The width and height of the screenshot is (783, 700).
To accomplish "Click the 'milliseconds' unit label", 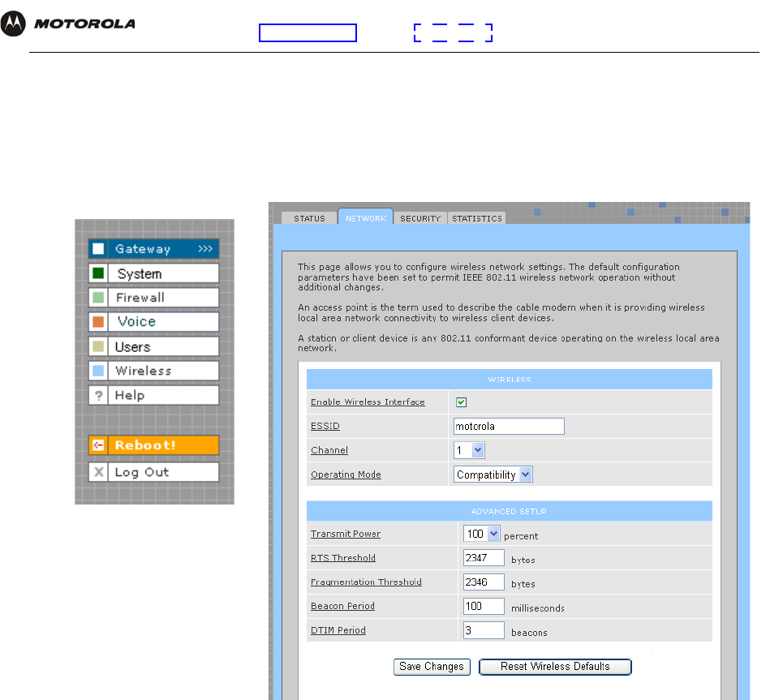I will pos(538,608).
